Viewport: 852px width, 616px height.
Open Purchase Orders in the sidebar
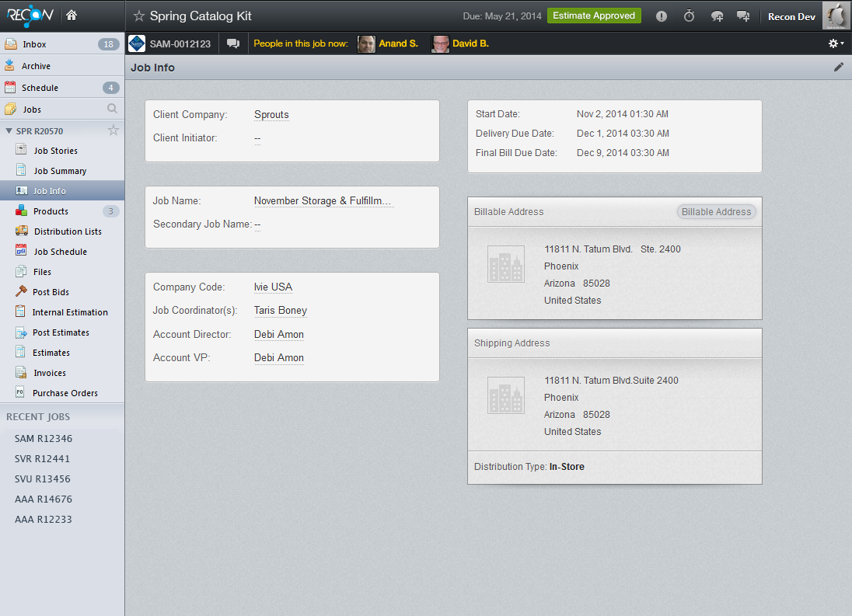(62, 393)
